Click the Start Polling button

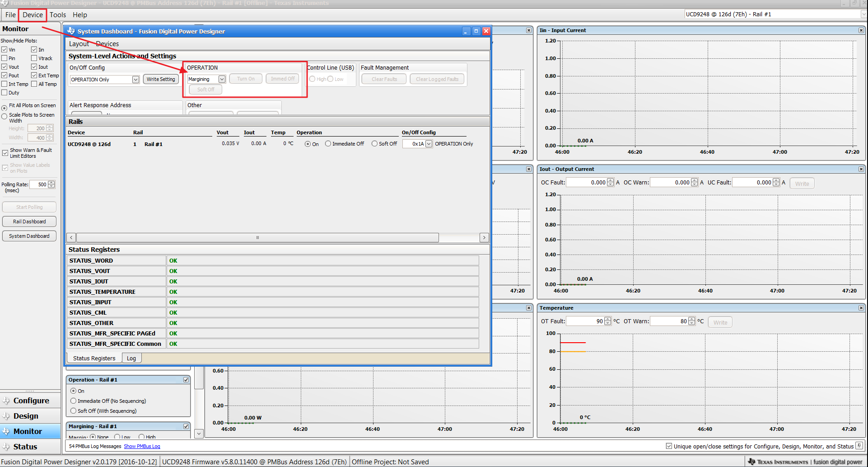29,207
